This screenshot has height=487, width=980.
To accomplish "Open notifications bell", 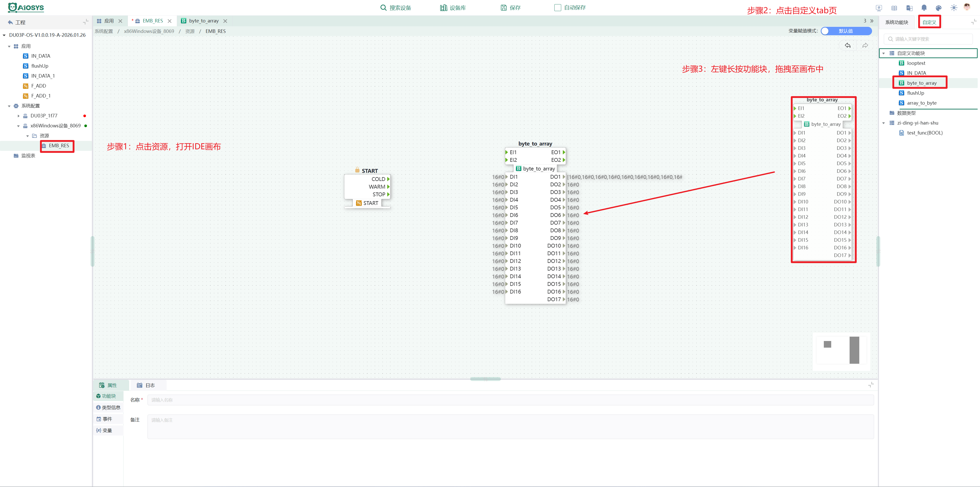I will (x=924, y=8).
